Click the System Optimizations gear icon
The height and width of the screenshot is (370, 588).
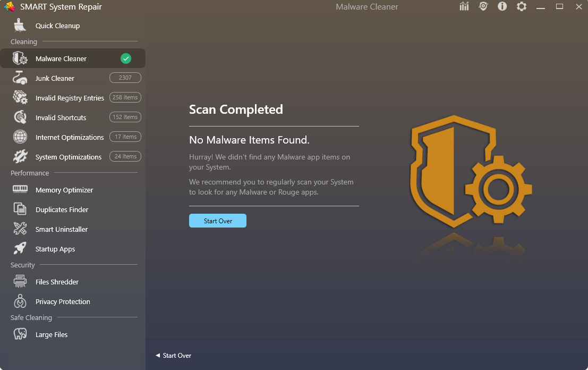point(20,156)
